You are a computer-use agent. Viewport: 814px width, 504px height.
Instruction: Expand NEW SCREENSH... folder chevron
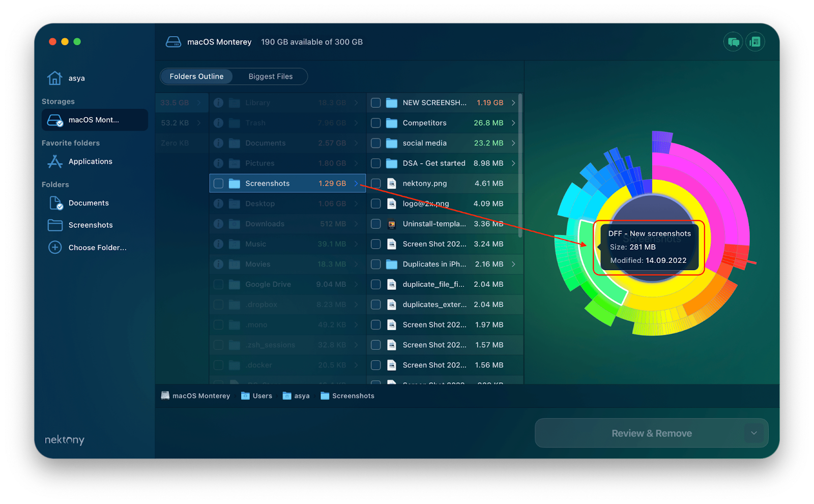coord(513,103)
